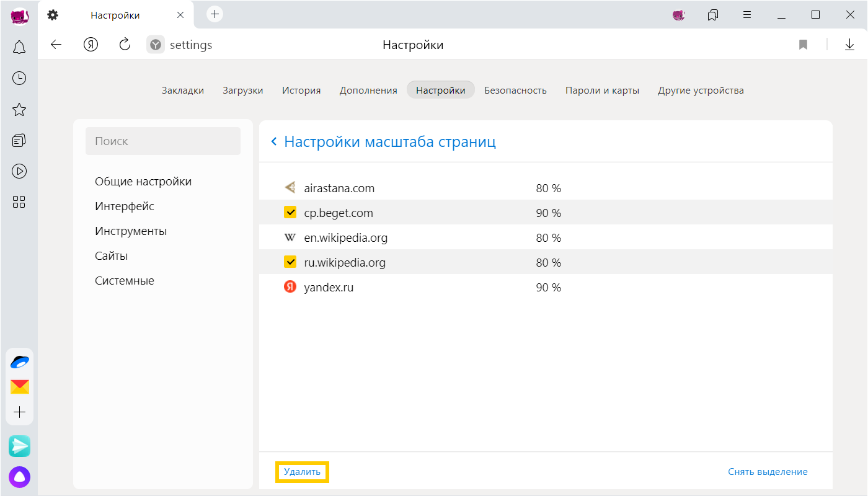Click the settings address bar text

[191, 45]
